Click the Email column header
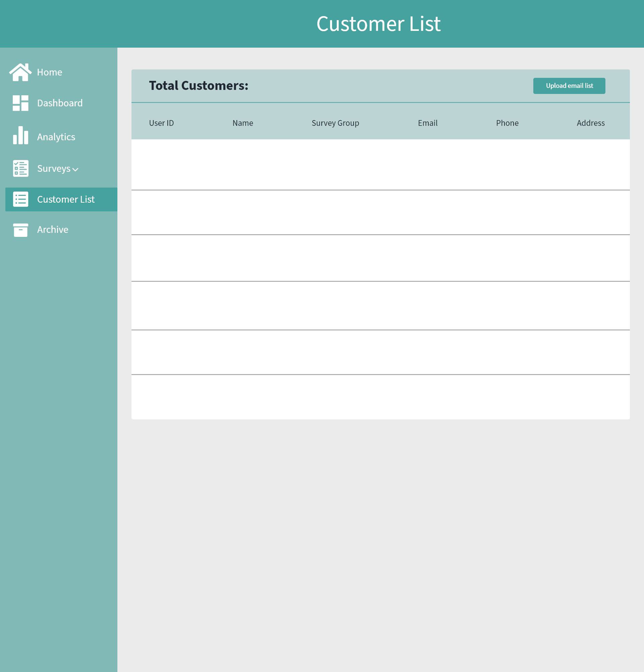This screenshot has height=672, width=644. point(427,123)
